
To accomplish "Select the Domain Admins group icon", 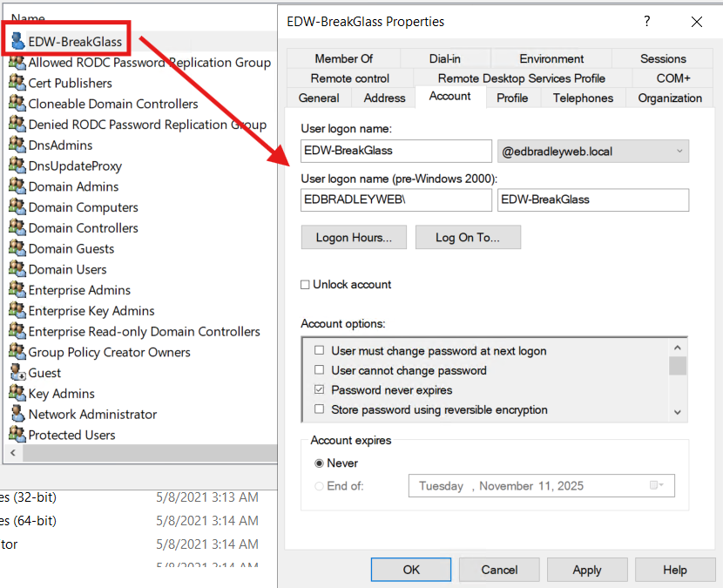I will 17,186.
